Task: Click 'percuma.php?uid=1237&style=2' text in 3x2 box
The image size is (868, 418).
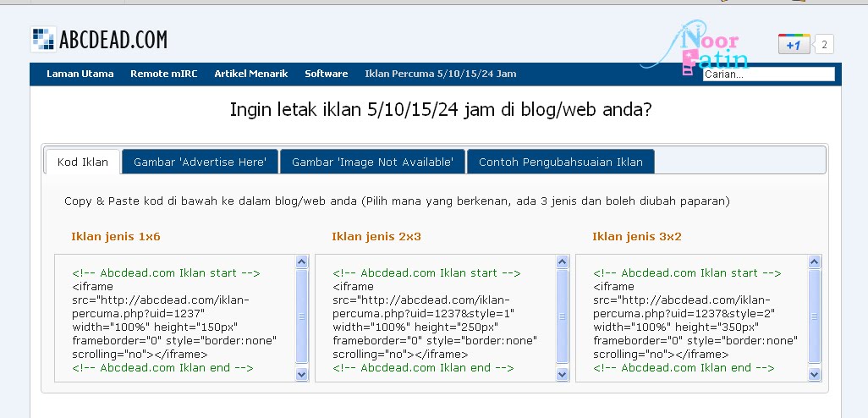Action: pos(684,314)
